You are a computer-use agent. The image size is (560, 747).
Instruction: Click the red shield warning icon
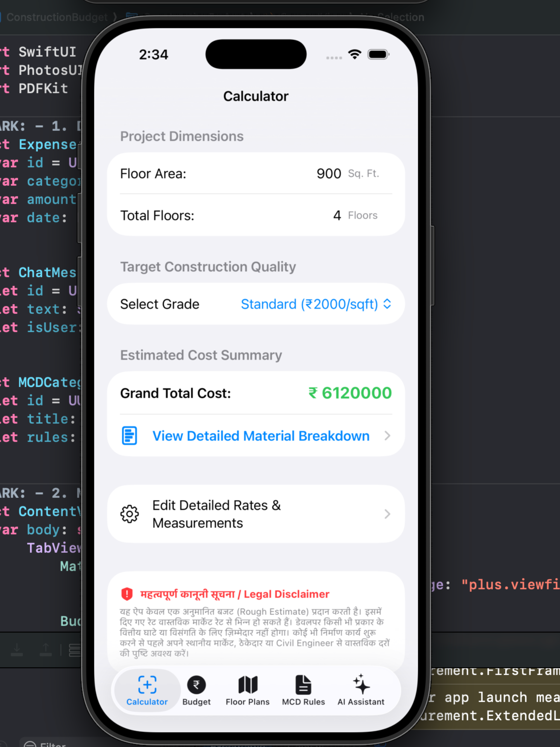tap(127, 594)
